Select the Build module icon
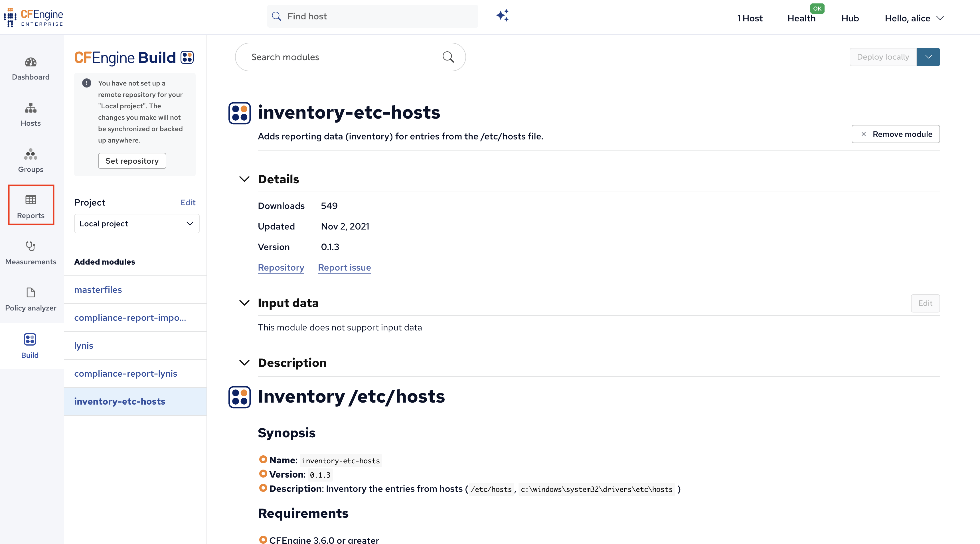 [x=30, y=339]
